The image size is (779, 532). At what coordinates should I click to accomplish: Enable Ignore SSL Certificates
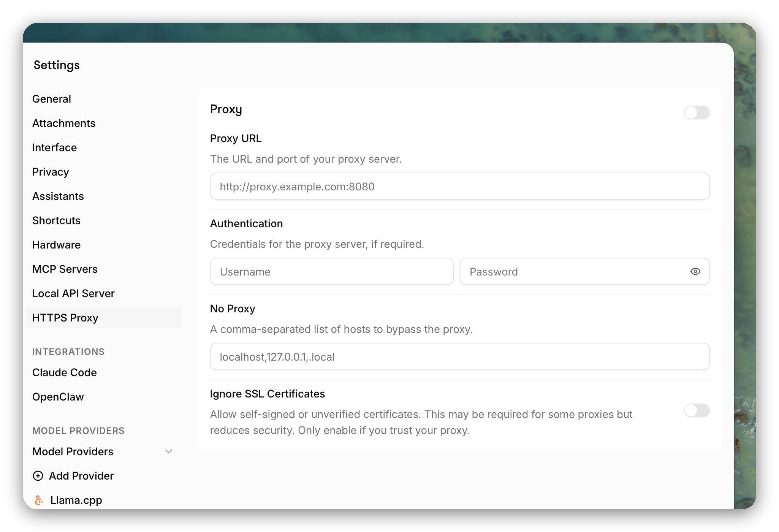(x=697, y=411)
